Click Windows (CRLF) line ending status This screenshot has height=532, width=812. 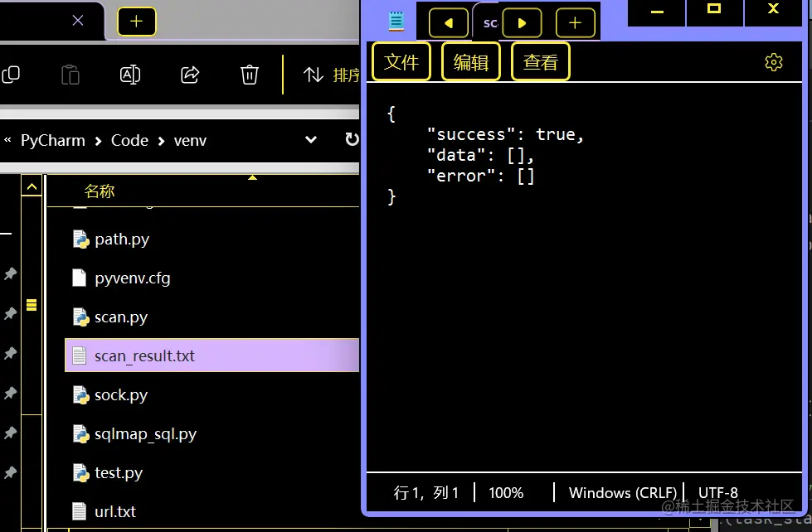point(623,493)
